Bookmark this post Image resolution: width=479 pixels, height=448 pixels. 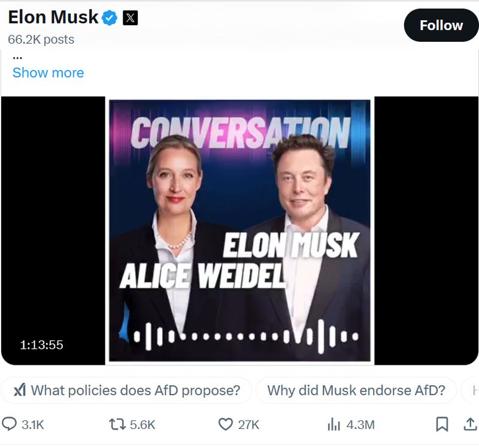pyautogui.click(x=442, y=425)
